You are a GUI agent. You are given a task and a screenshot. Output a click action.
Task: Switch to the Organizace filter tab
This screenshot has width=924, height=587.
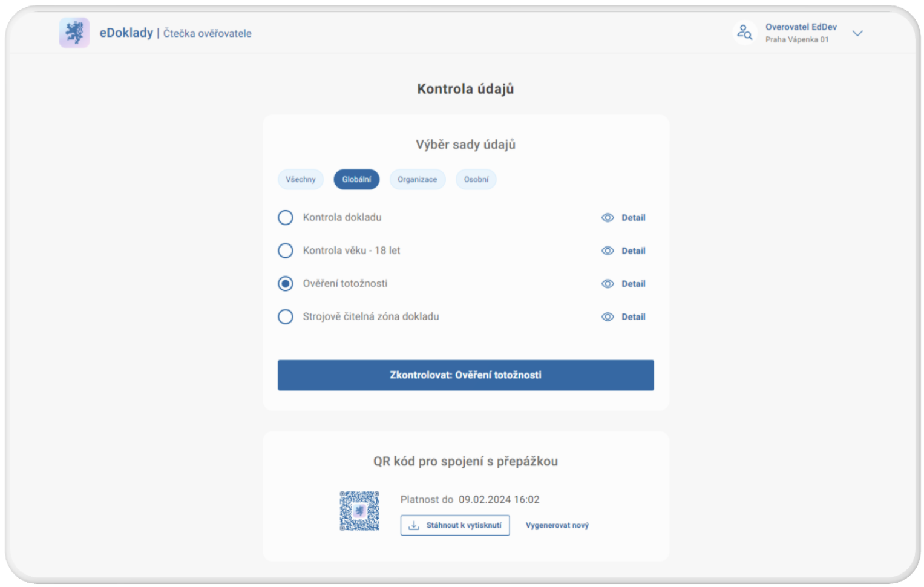(x=417, y=180)
